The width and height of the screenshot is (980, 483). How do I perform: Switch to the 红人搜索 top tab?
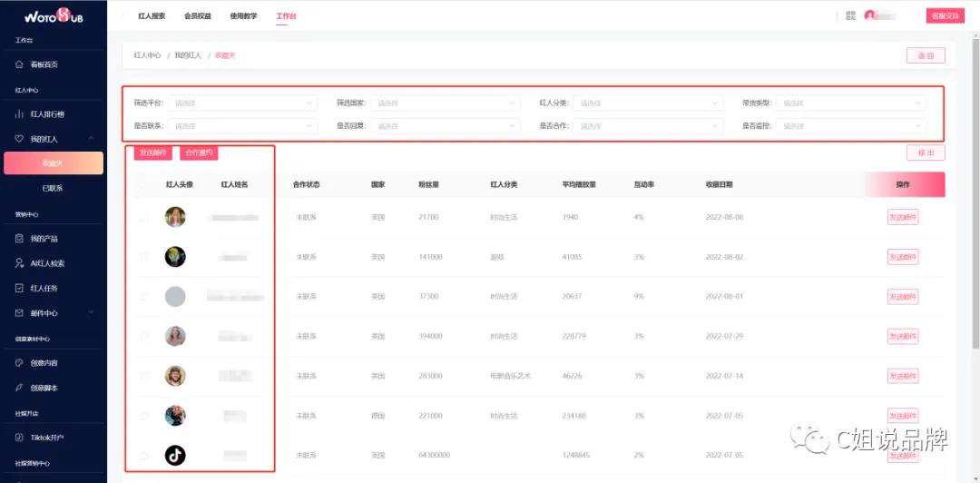[152, 16]
